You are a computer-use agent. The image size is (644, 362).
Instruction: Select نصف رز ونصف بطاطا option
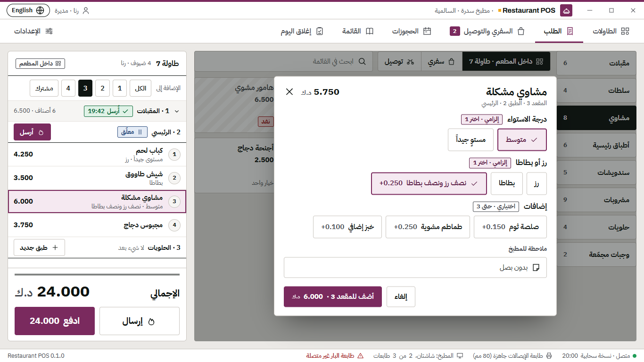pos(429,183)
